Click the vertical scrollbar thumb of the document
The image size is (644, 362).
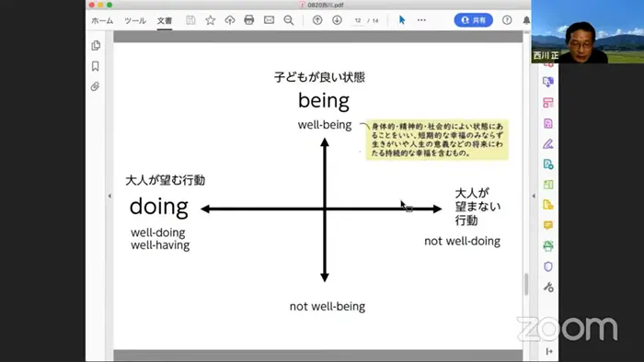pyautogui.click(x=526, y=284)
